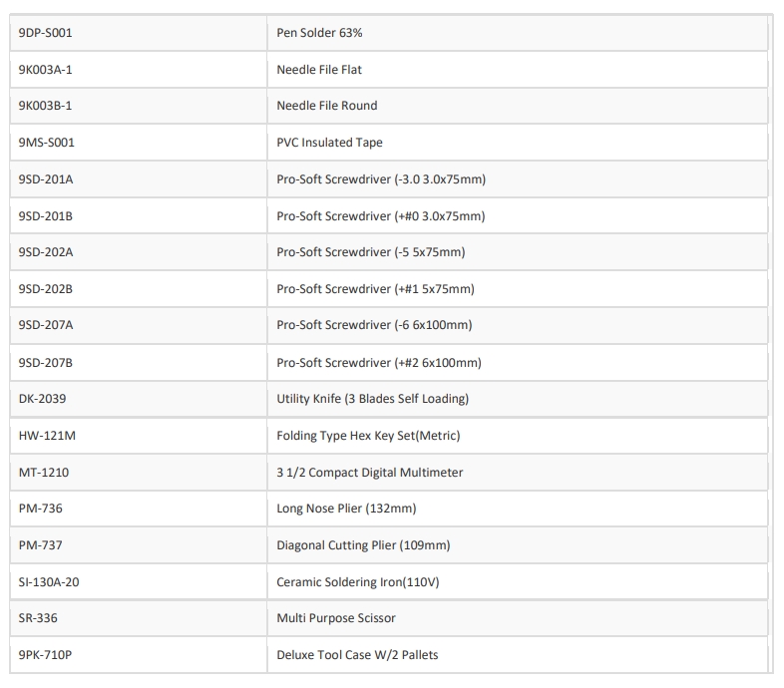Screen dimensions: 784x688
Task: Select the PM-736 part number cell
Action: pos(41,509)
